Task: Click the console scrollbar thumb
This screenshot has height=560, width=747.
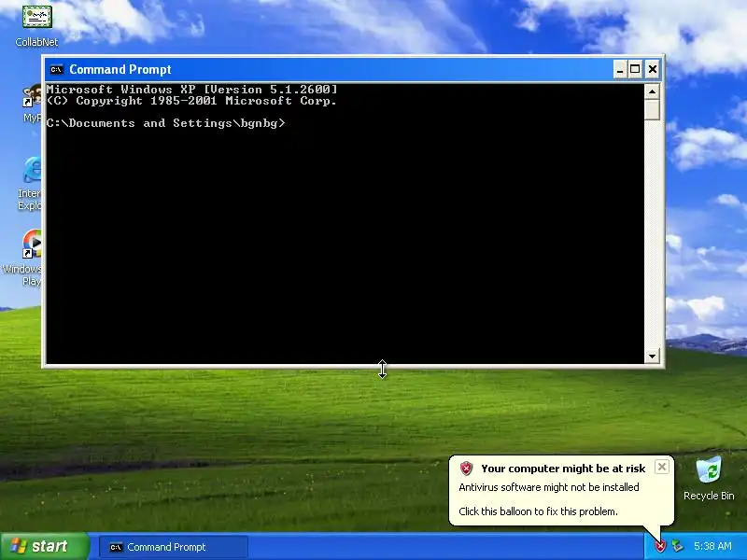Action: coord(652,109)
